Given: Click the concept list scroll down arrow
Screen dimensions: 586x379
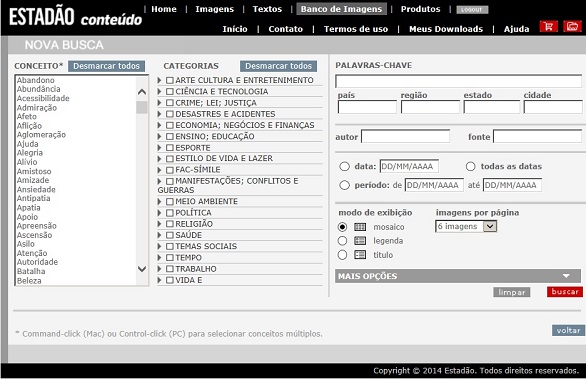Looking at the screenshot, I should coord(142,269).
